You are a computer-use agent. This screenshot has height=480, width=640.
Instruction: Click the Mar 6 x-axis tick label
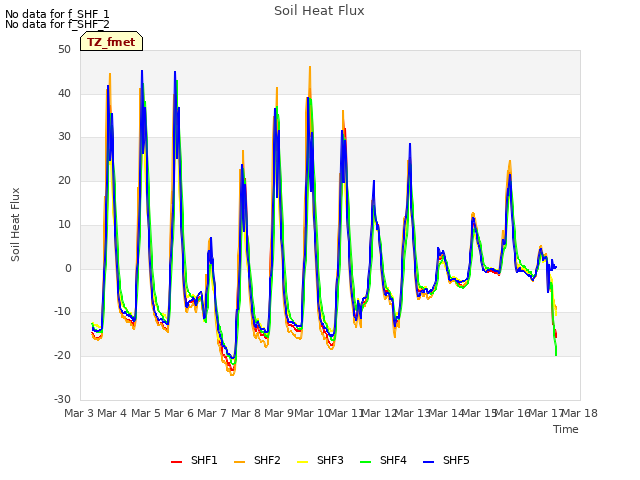(179, 413)
